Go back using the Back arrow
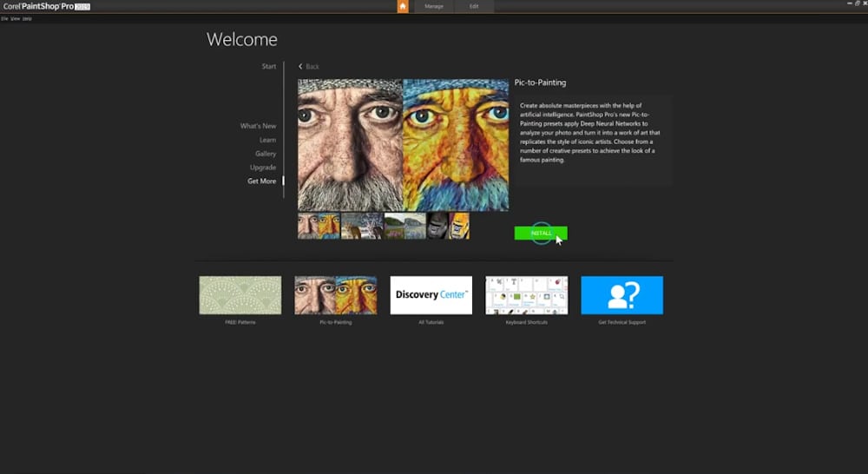The height and width of the screenshot is (474, 868). 309,67
